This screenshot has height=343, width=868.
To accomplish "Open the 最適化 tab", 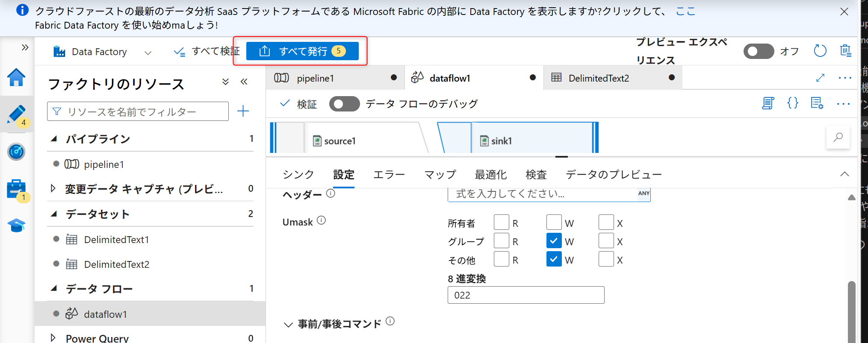I will pos(491,175).
